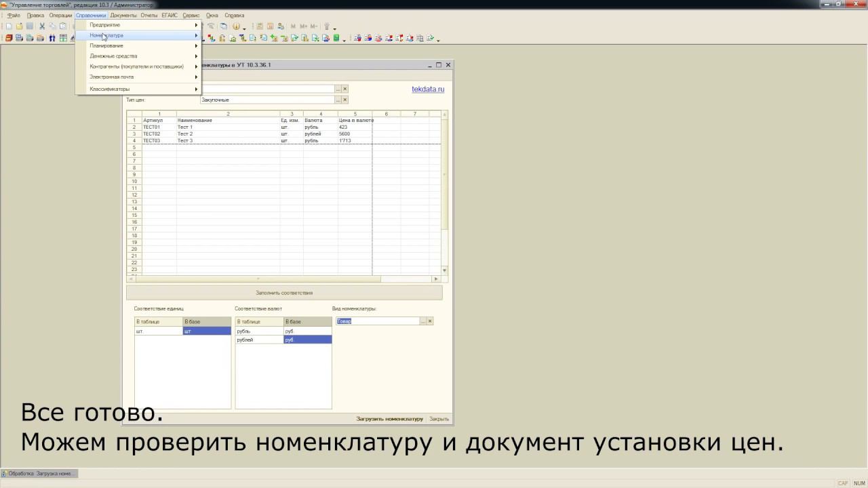Click the New document toolbar icon
868x488 pixels.
point(9,26)
